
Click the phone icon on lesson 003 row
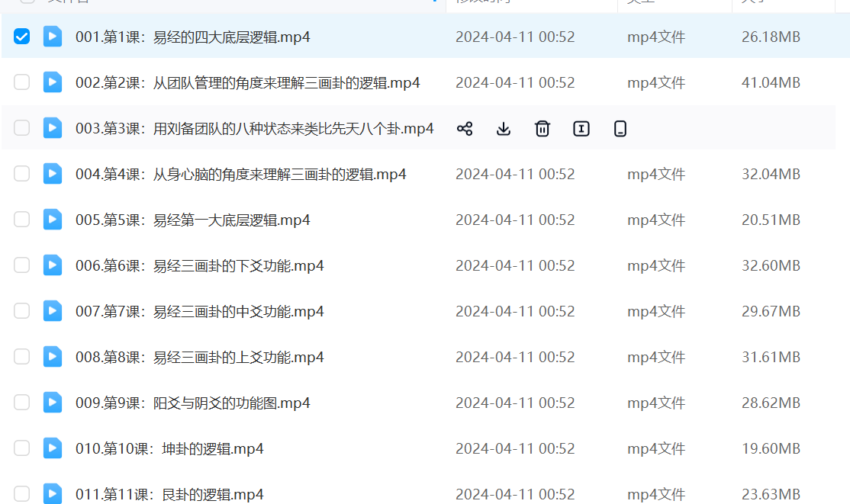[x=620, y=129]
